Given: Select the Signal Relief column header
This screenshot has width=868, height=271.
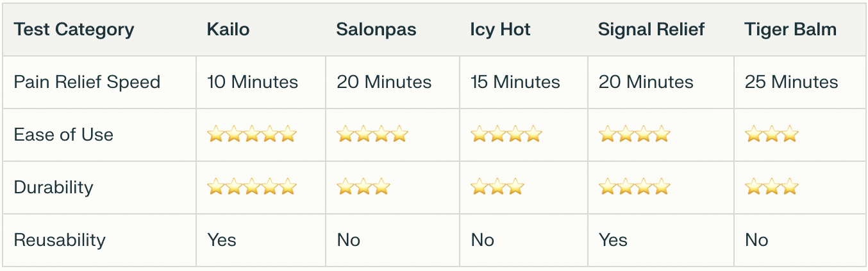Looking at the screenshot, I should (651, 30).
